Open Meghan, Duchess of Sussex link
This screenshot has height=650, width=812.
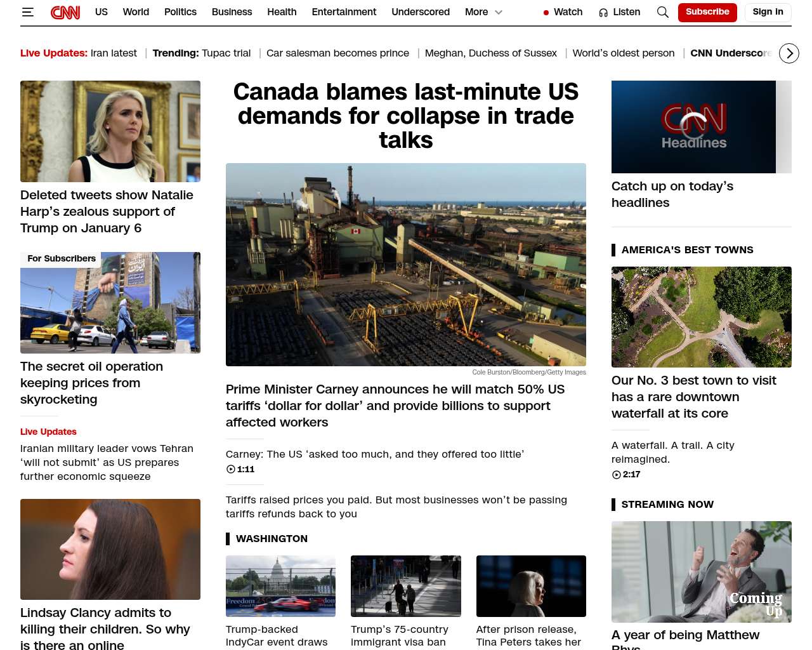(x=491, y=53)
